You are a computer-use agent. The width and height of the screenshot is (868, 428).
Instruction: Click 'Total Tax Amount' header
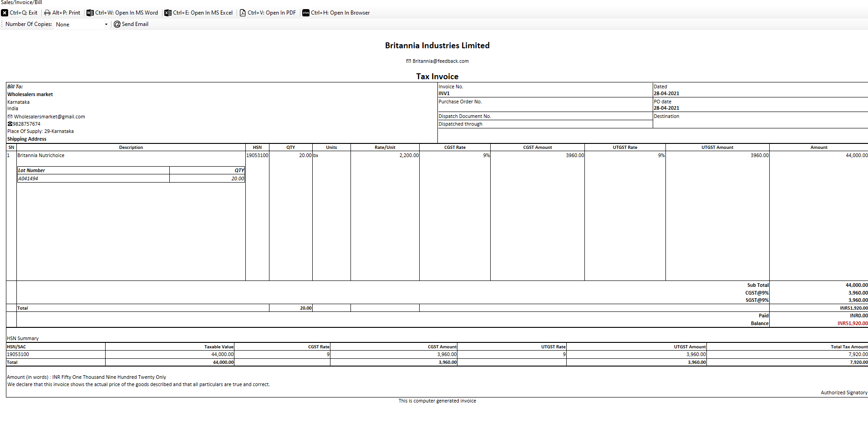click(x=849, y=347)
